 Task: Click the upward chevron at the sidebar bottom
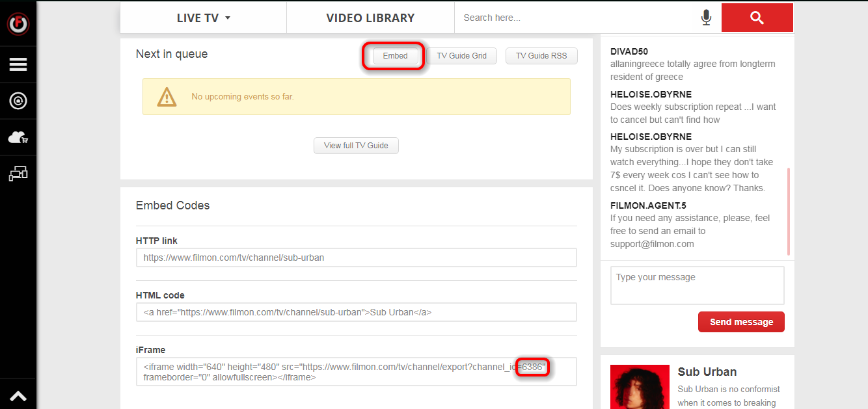(x=18, y=396)
